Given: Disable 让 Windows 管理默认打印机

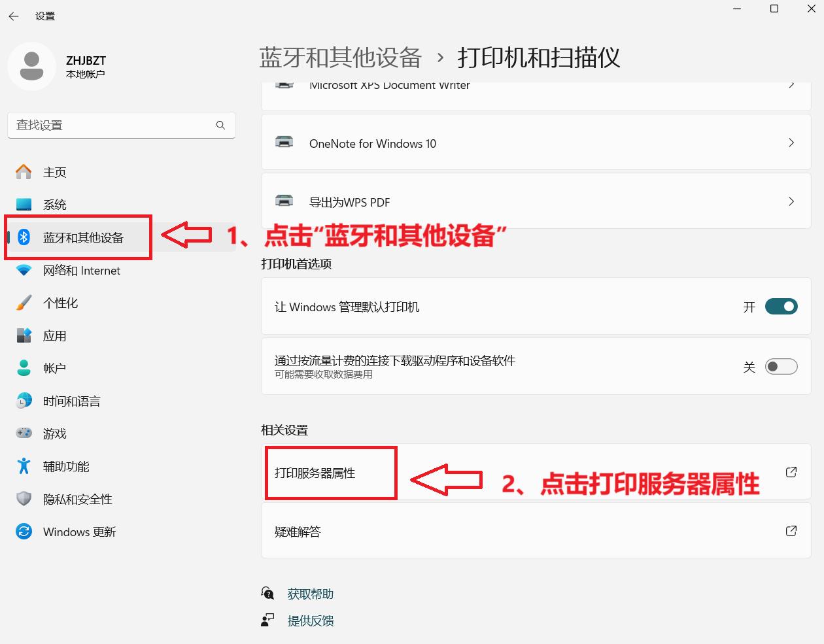Looking at the screenshot, I should coord(781,306).
